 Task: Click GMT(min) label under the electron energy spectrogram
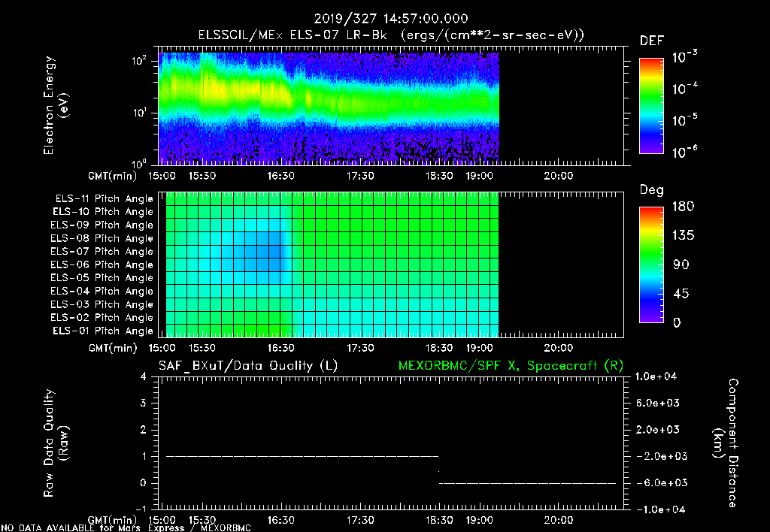pos(113,176)
